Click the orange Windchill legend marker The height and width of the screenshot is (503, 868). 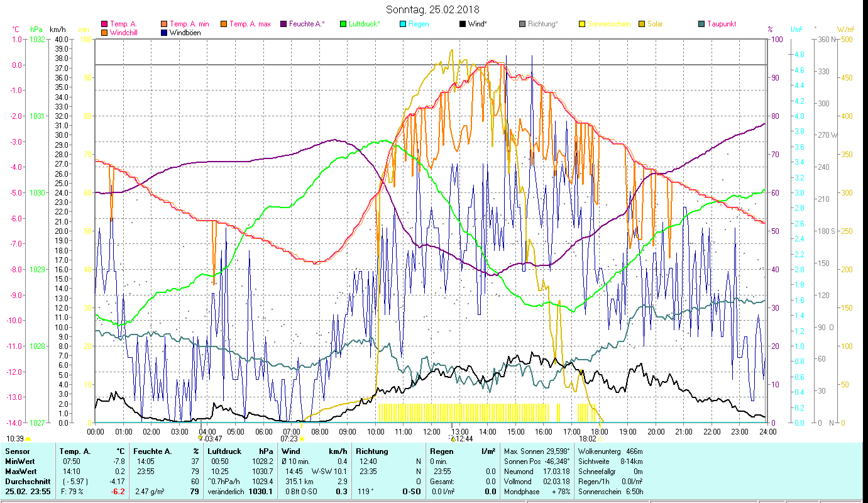(104, 33)
